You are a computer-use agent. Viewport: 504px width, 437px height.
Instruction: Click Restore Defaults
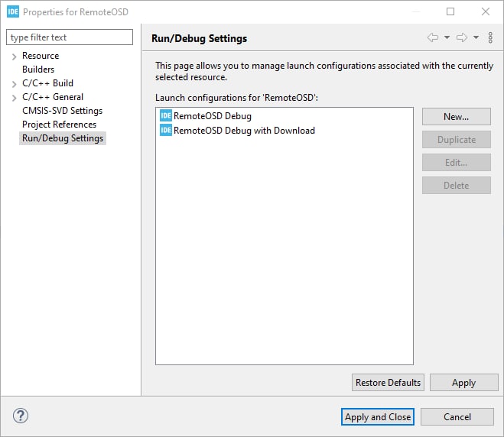coord(388,383)
